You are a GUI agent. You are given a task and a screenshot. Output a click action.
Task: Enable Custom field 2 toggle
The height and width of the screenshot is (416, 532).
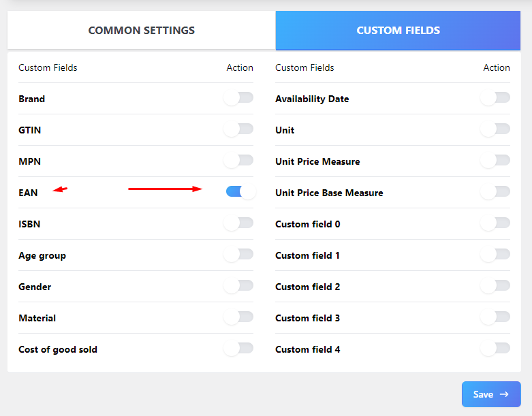(496, 286)
